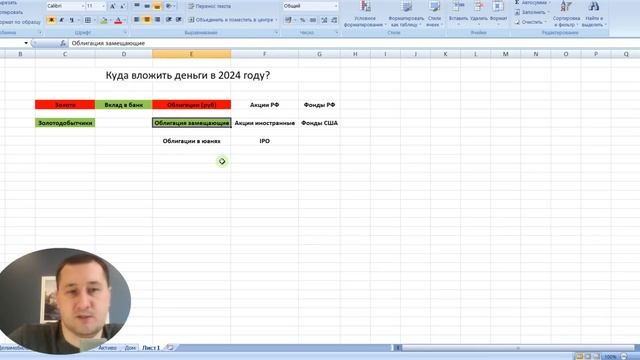This screenshot has width=640, height=360.
Task: Align cell text left
Action: 137,20
